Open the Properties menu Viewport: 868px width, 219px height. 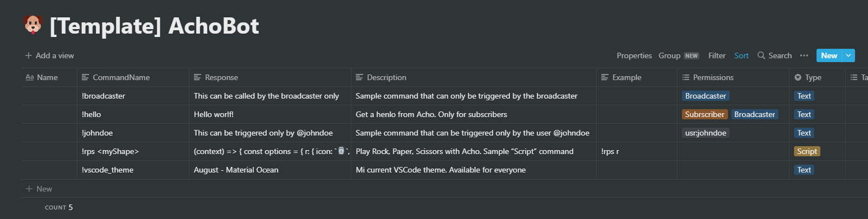pos(634,55)
